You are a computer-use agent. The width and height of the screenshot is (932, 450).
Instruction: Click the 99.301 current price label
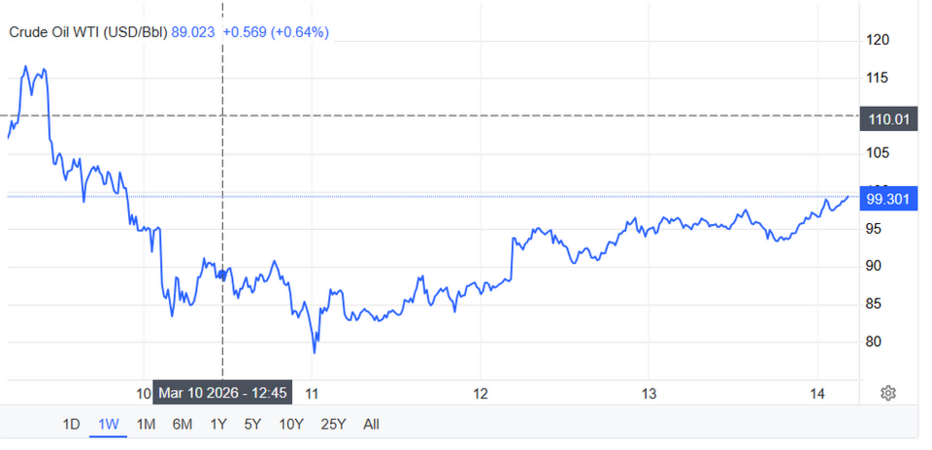[887, 199]
